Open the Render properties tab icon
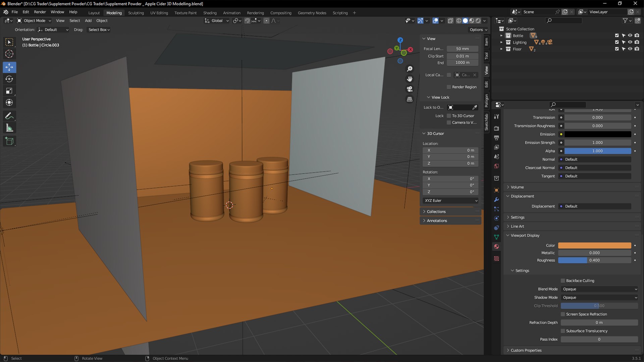644x362 pixels. pyautogui.click(x=496, y=128)
